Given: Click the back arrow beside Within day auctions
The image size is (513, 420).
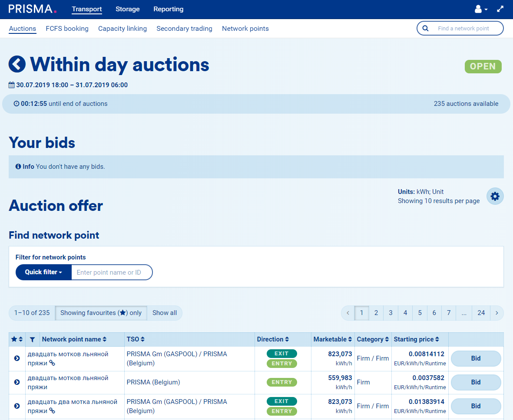Looking at the screenshot, I should 17,64.
